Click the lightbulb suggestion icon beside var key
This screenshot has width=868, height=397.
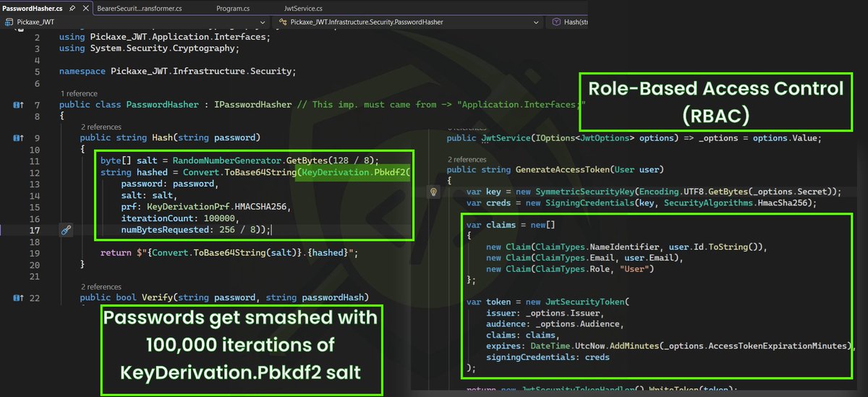coord(434,192)
